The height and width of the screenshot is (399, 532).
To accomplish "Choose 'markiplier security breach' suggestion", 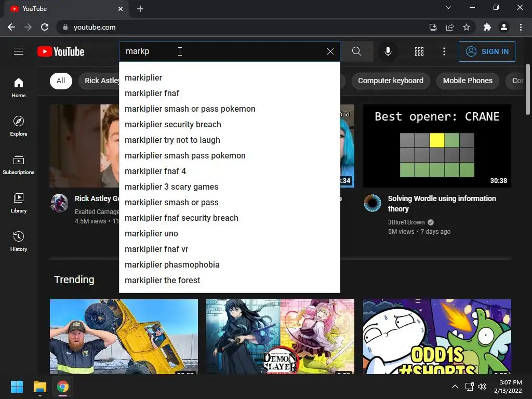I will tap(229, 125).
